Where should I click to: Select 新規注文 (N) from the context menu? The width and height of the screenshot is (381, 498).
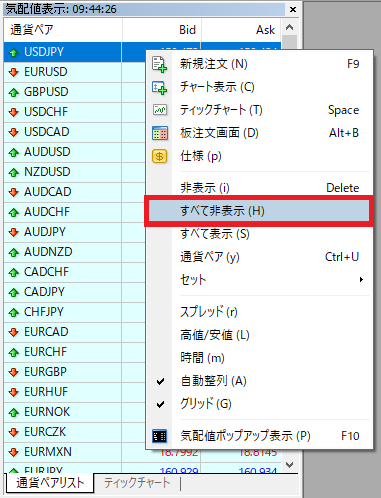pos(259,64)
